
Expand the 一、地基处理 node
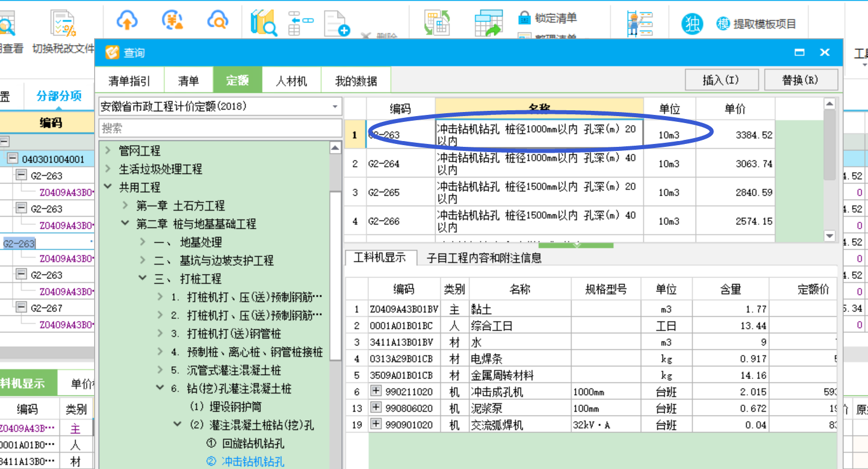[x=143, y=242]
